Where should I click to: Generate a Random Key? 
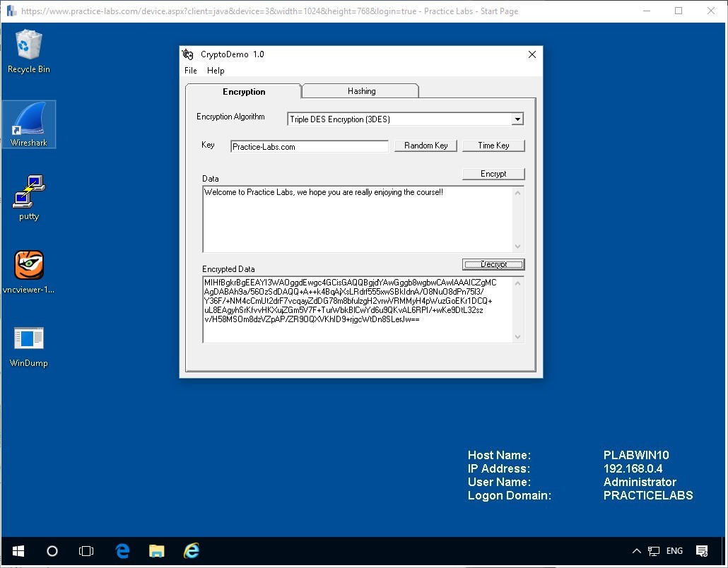(x=425, y=146)
